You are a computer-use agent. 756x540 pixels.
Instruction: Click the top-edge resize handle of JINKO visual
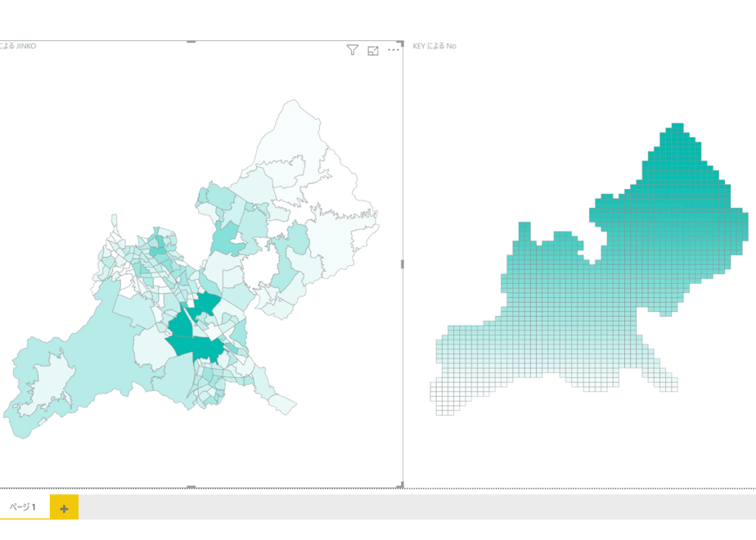191,42
